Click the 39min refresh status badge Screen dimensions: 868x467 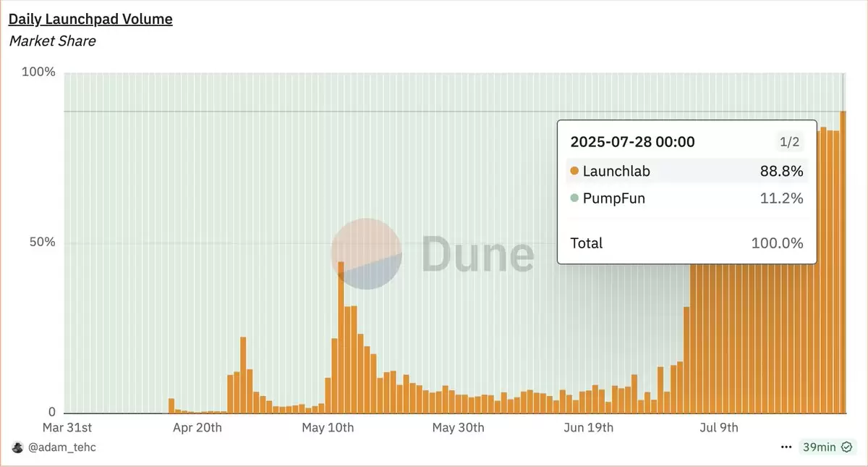827,447
